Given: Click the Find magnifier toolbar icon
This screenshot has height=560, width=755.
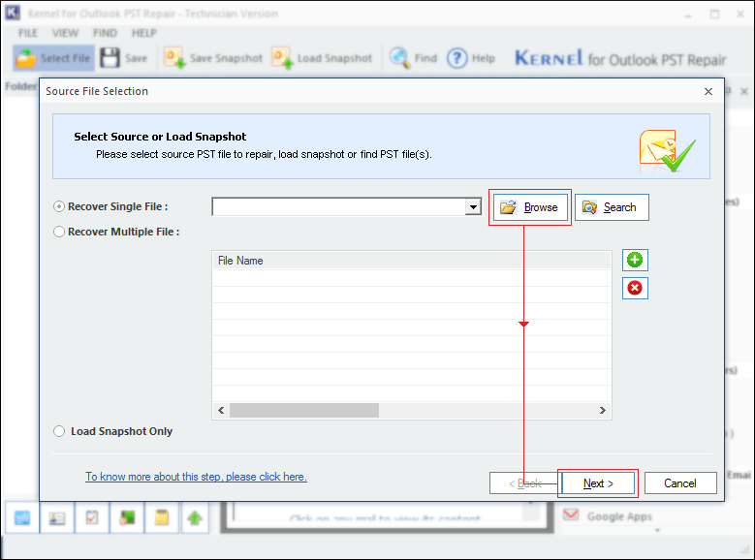Looking at the screenshot, I should click(399, 58).
